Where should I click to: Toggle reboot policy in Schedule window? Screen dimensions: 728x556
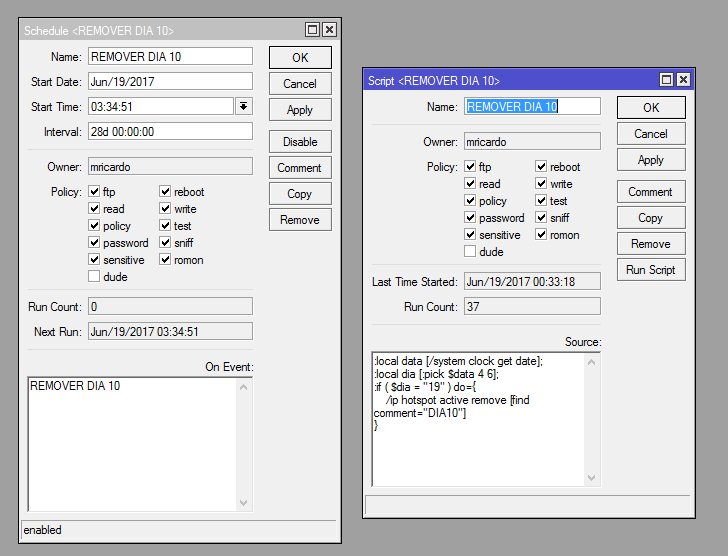[x=165, y=191]
